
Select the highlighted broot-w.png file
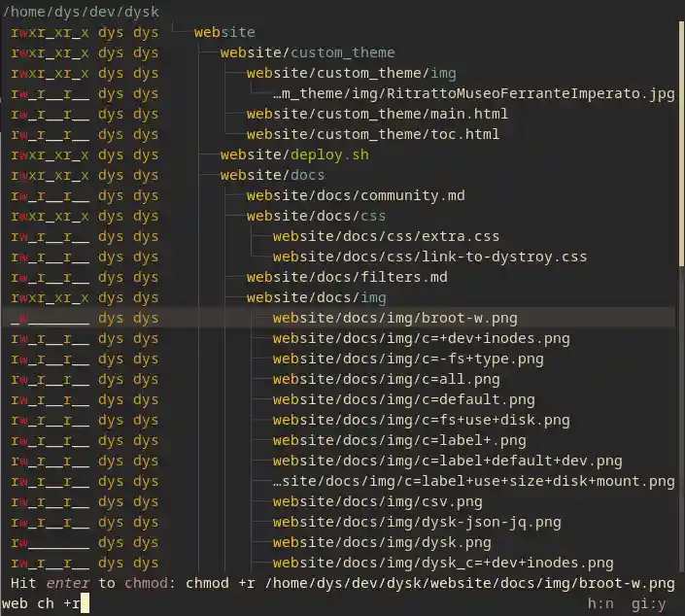(394, 318)
